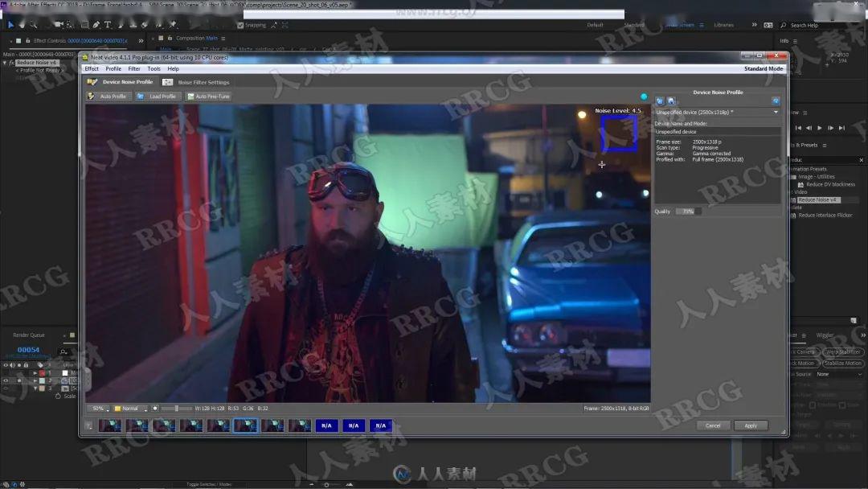Image resolution: width=868 pixels, height=489 pixels.
Task: Open the Normal viewer mode dropdown
Action: pos(131,409)
